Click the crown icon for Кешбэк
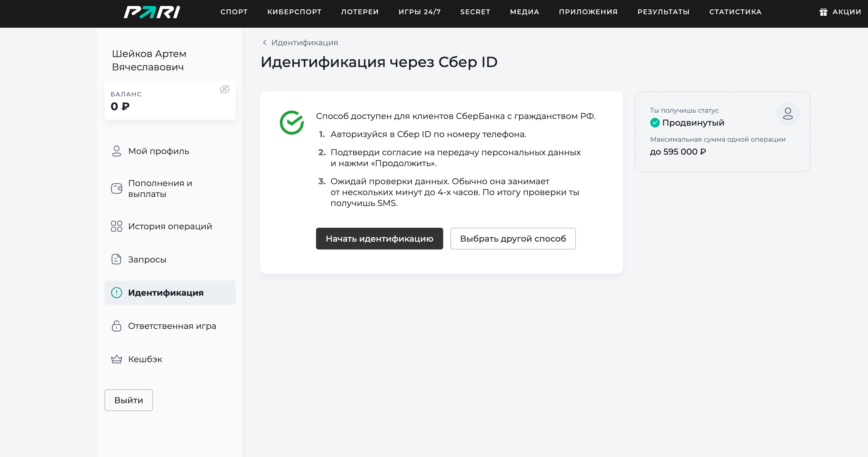 coord(116,359)
